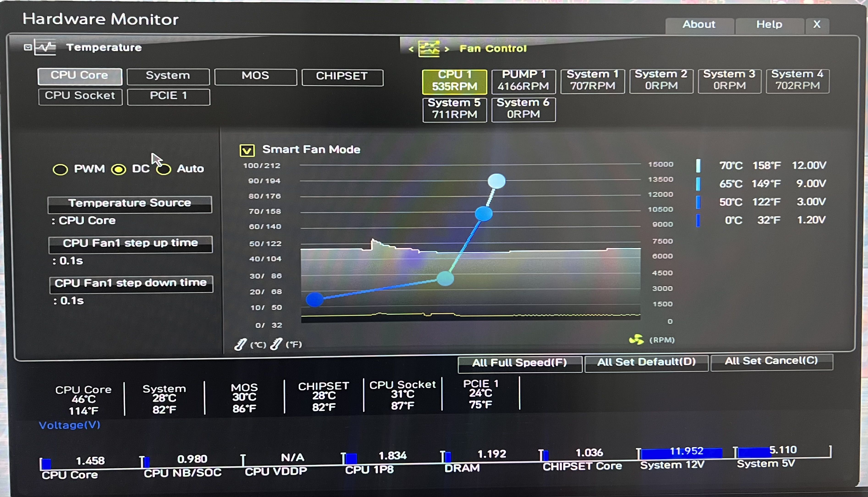Toggle the Smart Fan Mode checkbox

(x=247, y=150)
